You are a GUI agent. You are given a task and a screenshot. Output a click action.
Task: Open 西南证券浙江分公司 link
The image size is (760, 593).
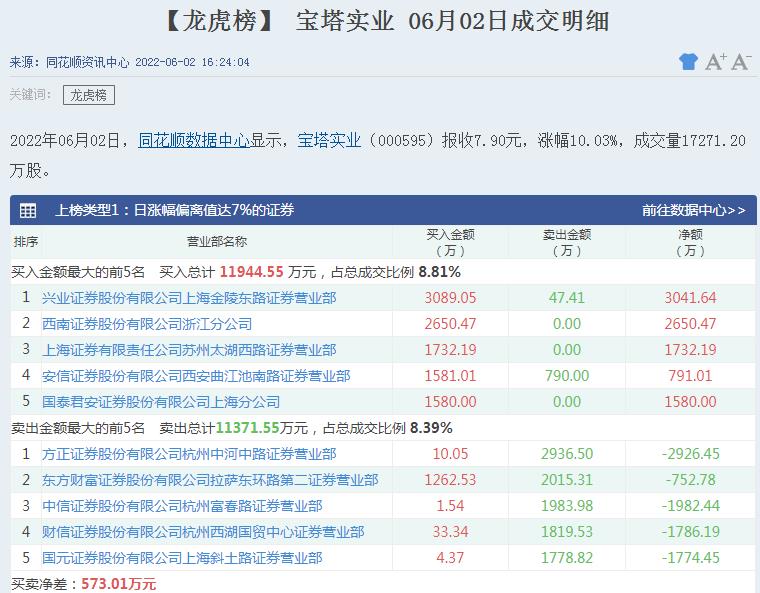click(x=147, y=324)
